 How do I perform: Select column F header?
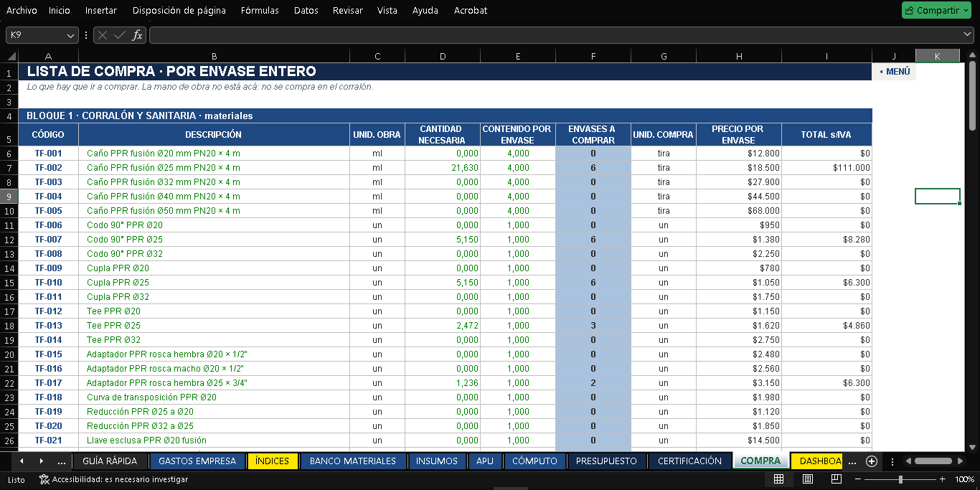point(593,56)
